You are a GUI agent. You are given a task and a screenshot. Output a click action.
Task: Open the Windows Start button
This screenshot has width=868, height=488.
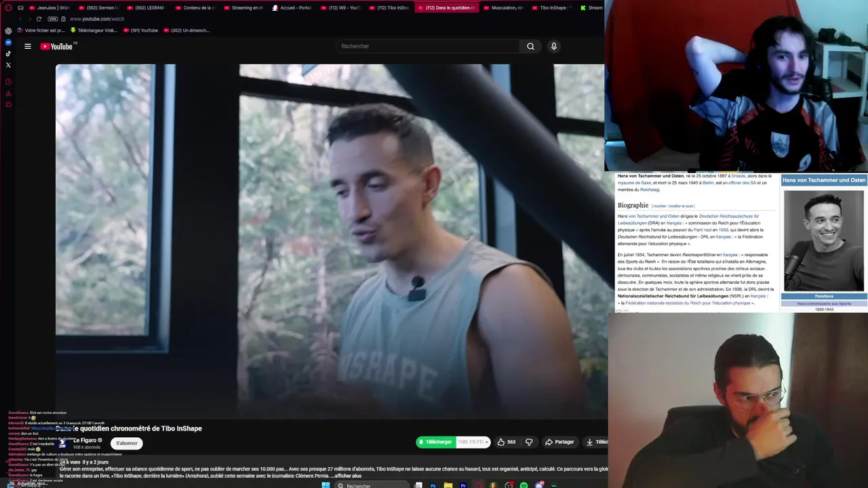pos(325,485)
